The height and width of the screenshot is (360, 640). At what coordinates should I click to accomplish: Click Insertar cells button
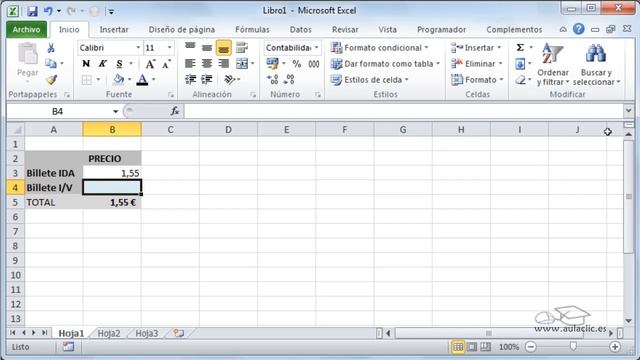click(476, 48)
